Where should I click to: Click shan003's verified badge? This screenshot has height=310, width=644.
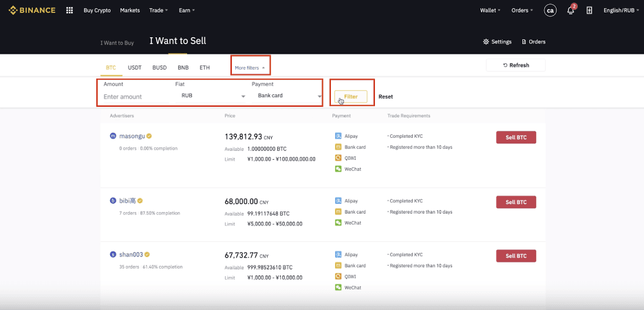(x=147, y=254)
